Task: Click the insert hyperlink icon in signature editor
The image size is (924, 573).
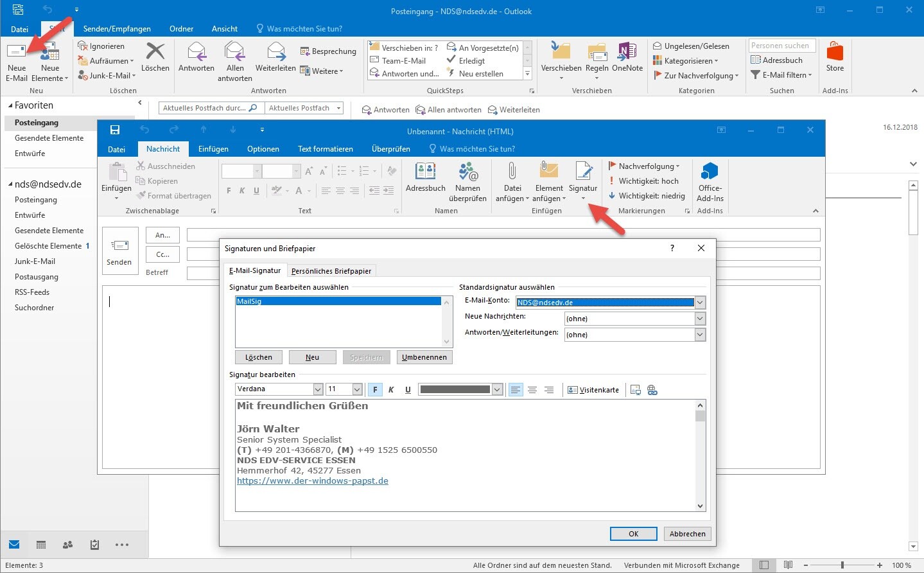Action: (x=652, y=390)
